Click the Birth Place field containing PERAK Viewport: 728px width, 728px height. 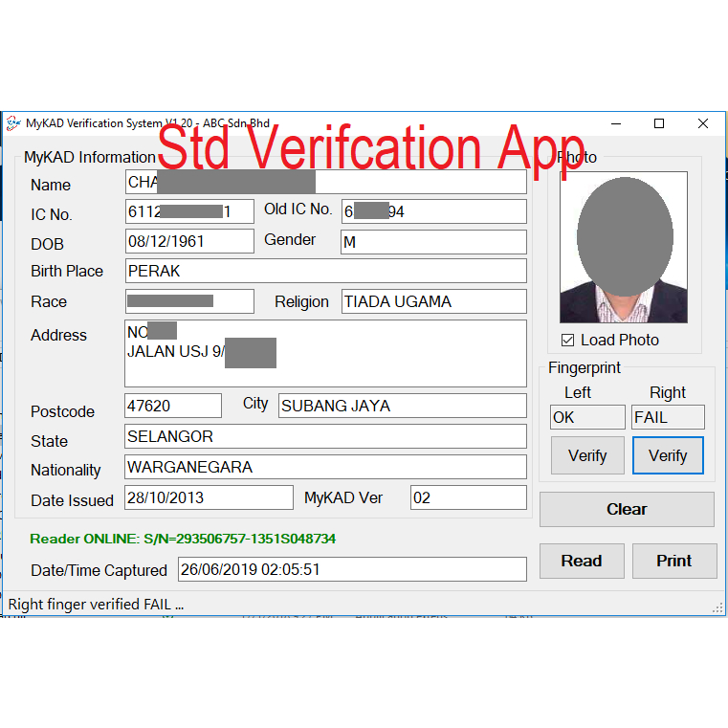click(x=325, y=271)
